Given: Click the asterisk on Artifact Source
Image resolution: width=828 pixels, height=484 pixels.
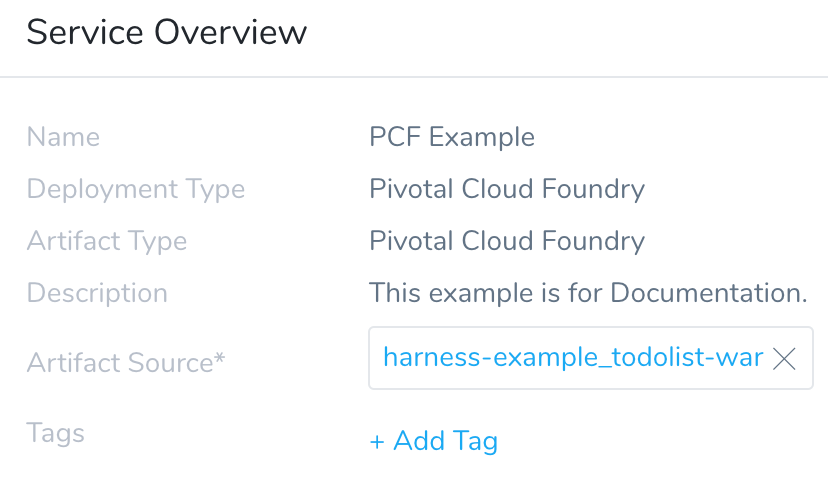Looking at the screenshot, I should pyautogui.click(x=219, y=357).
